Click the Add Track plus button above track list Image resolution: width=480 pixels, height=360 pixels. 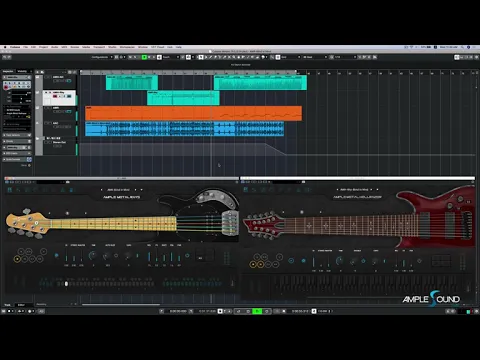pyautogui.click(x=38, y=72)
